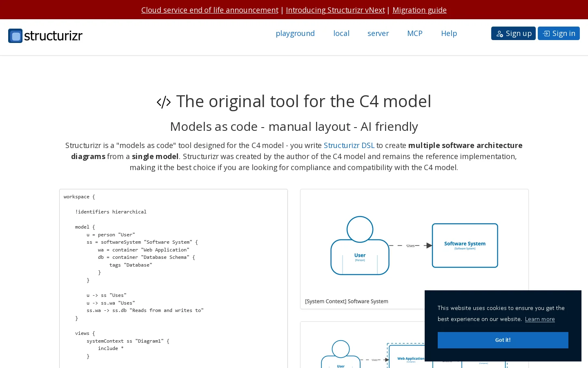Click the Uses arrow label in first diagram
Screen dimensions: 588x368
410,246
